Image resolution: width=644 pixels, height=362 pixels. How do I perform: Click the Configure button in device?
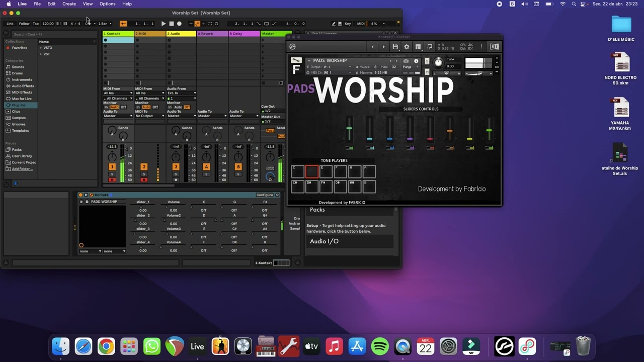(x=265, y=195)
